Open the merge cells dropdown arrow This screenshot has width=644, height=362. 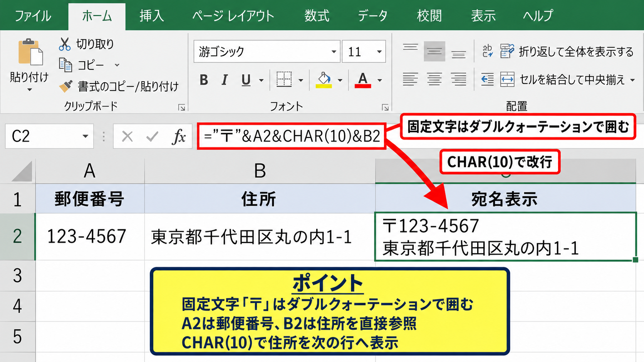pos(632,80)
